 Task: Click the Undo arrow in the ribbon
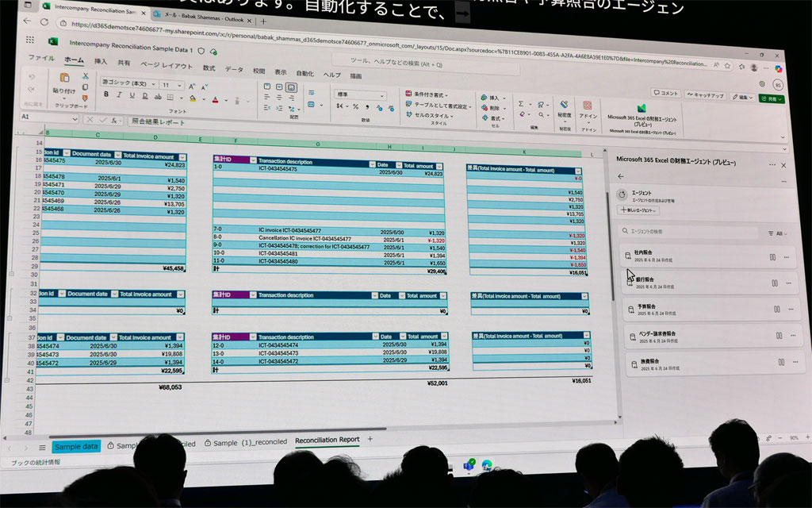click(32, 77)
